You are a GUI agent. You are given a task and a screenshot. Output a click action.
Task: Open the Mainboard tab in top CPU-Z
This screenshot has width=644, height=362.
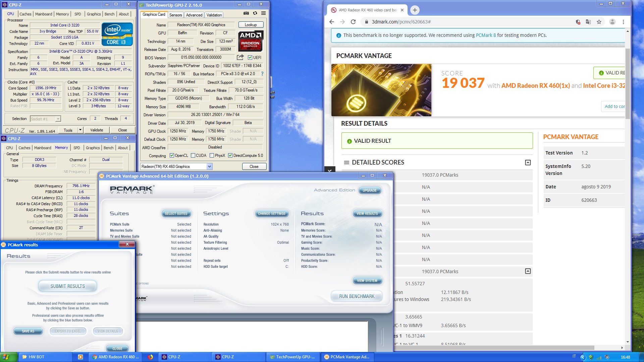click(x=44, y=14)
